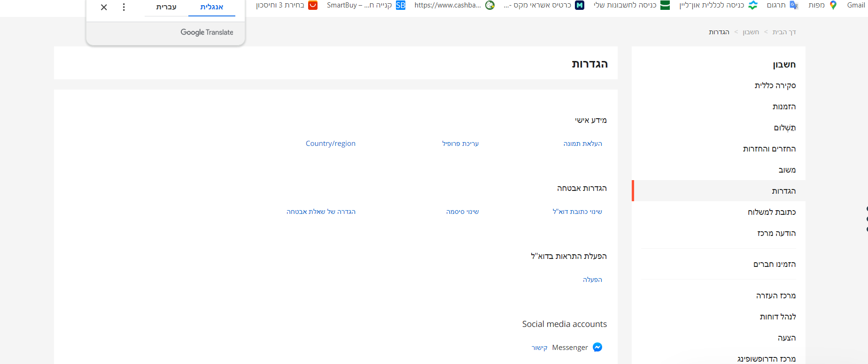Open the תרגום Google Translate bookmark
This screenshot has height=364, width=868.
click(783, 5)
